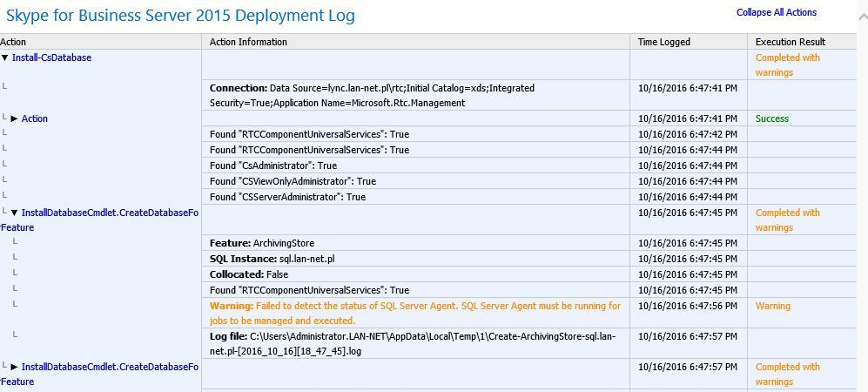Click the Collapse All Actions link
Image resolution: width=868 pixels, height=392 pixels.
click(x=776, y=12)
